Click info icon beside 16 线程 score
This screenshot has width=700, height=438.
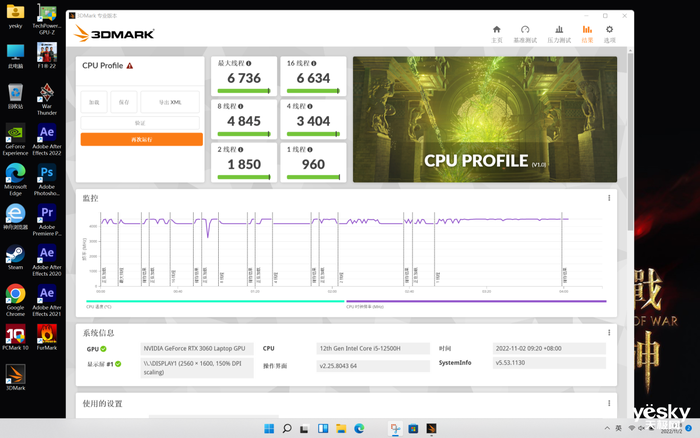pos(314,63)
